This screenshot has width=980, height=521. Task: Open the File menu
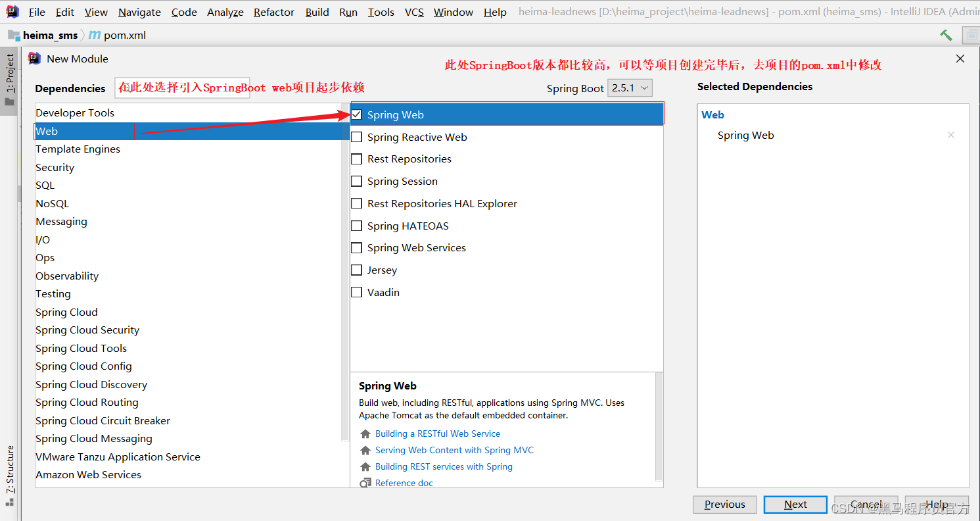click(x=37, y=12)
